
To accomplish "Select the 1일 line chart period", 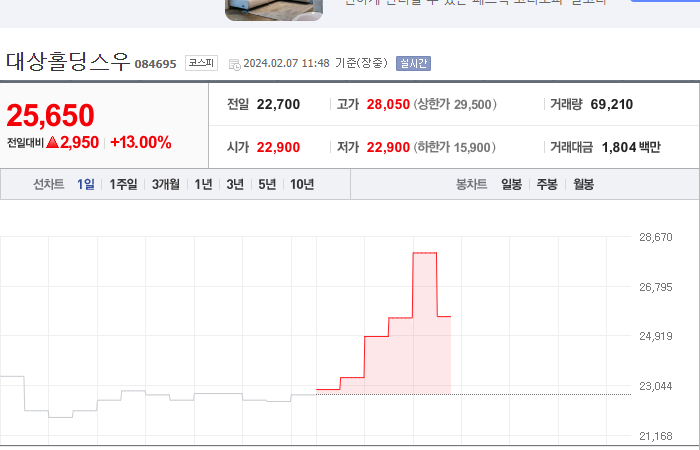I will click(86, 184).
